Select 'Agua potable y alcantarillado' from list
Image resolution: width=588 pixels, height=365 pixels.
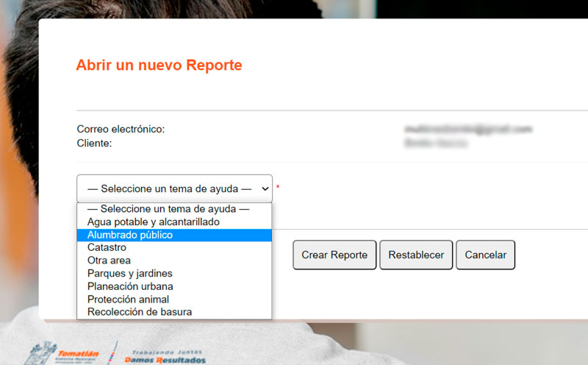[x=153, y=222]
